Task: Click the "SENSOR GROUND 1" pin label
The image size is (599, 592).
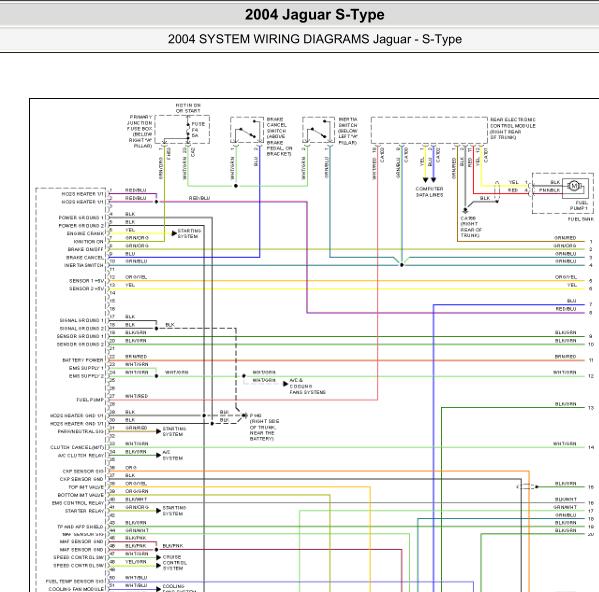Action: [x=80, y=336]
